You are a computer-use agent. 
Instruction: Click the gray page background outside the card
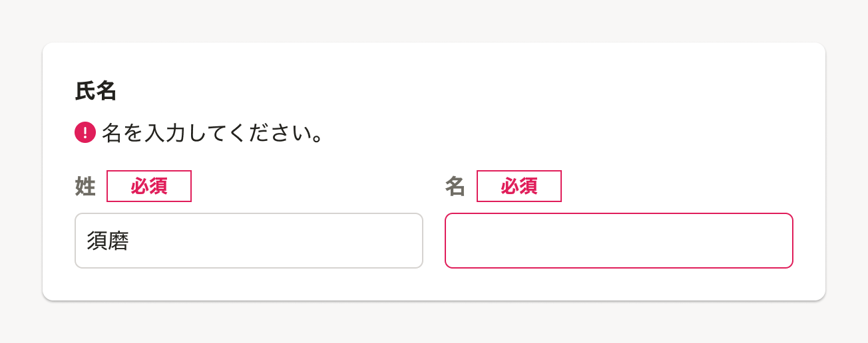pyautogui.click(x=433, y=20)
